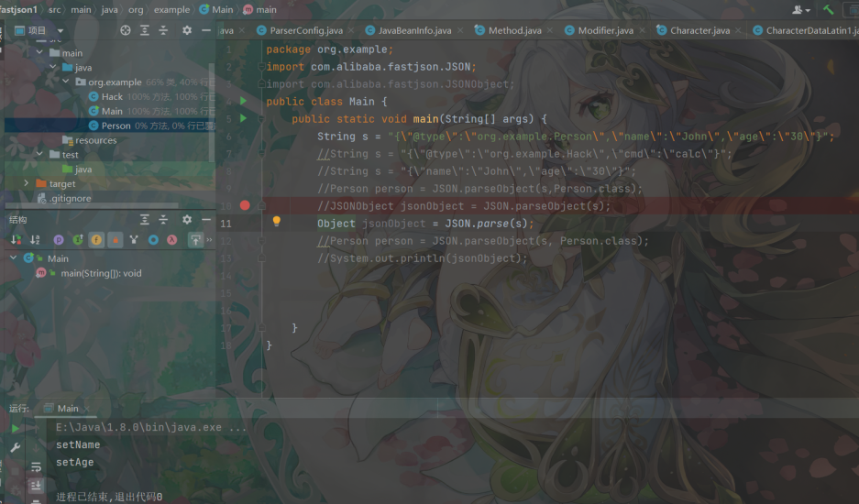Image resolution: width=859 pixels, height=504 pixels.
Task: Show more structure toolbar items
Action: coord(209,240)
